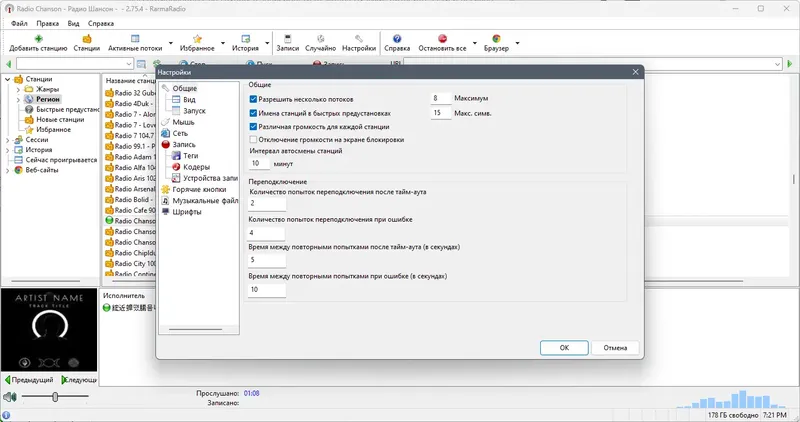800x422 pixels.
Task: Open the Правка menu
Action: point(47,23)
